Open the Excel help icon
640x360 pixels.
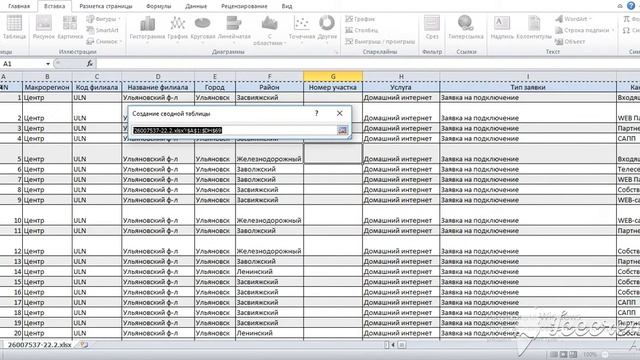pos(631,6)
